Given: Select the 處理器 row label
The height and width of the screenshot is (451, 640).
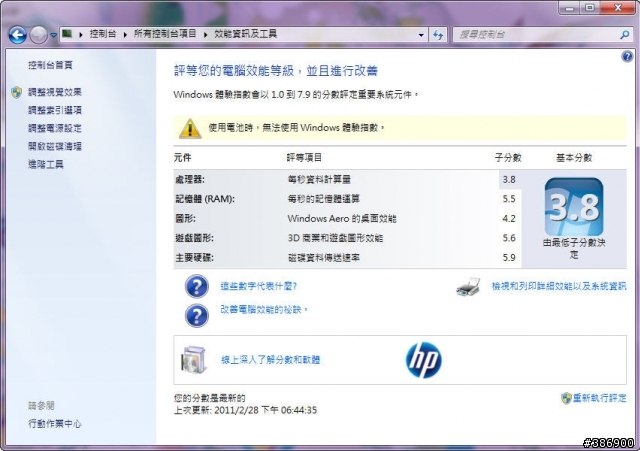Looking at the screenshot, I should pyautogui.click(x=190, y=180).
